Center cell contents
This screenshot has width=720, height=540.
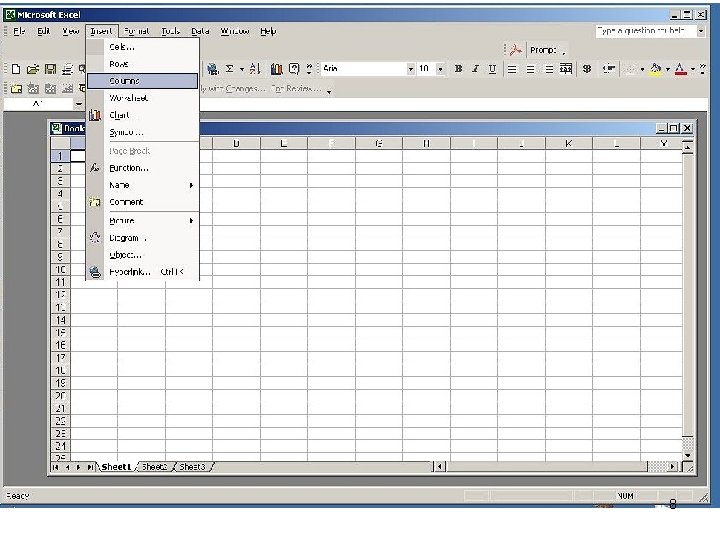coord(530,69)
